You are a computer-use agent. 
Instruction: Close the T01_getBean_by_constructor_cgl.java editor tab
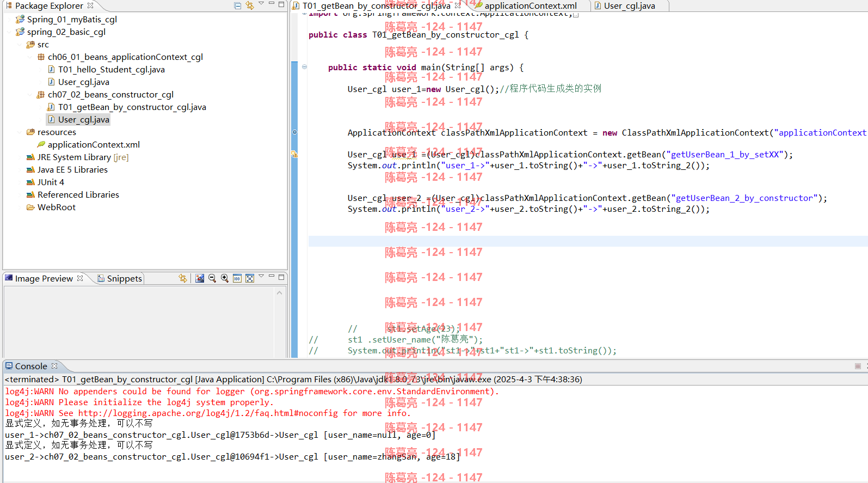458,5
